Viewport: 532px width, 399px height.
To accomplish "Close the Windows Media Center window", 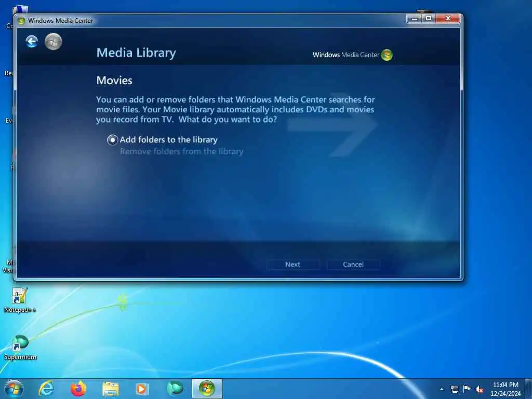I will point(448,19).
